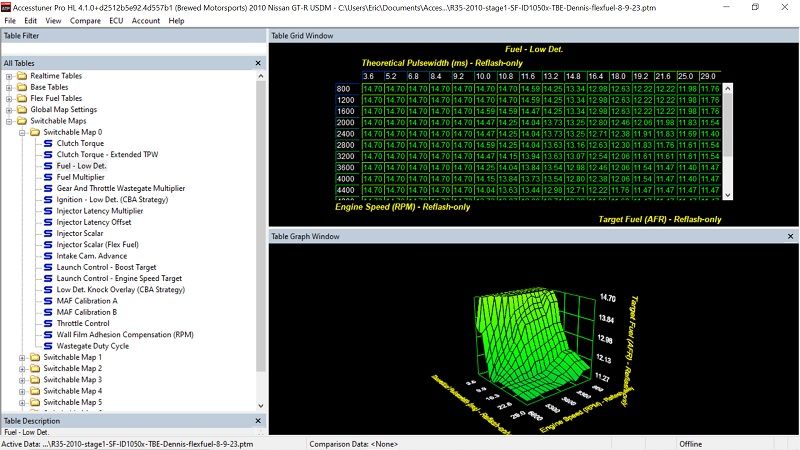Click the table grid scroll up arrow

click(x=728, y=88)
